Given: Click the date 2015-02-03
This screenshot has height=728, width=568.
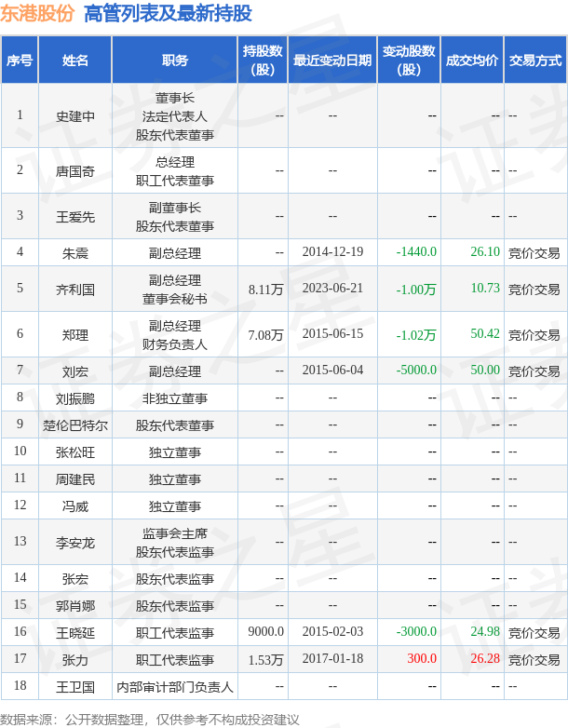Looking at the screenshot, I should (x=332, y=632).
